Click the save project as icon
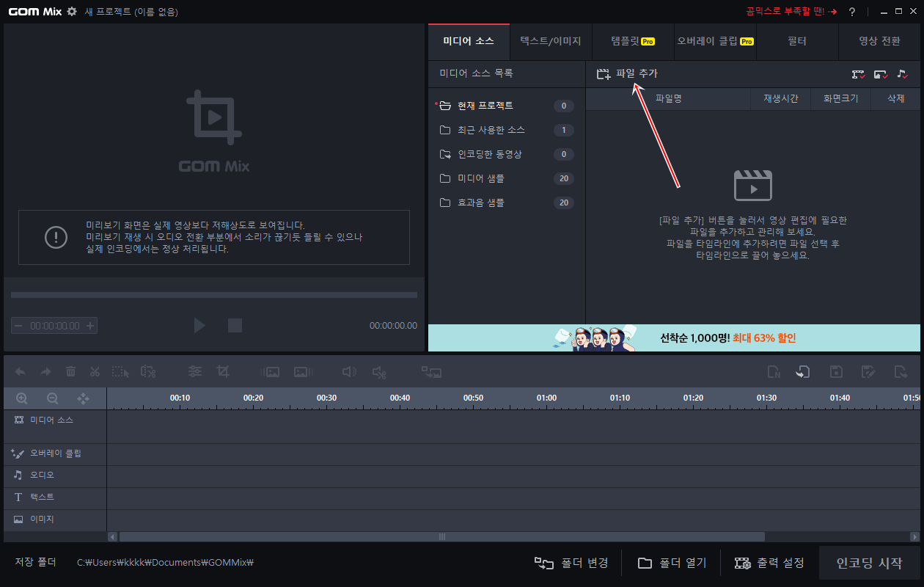 coord(869,372)
